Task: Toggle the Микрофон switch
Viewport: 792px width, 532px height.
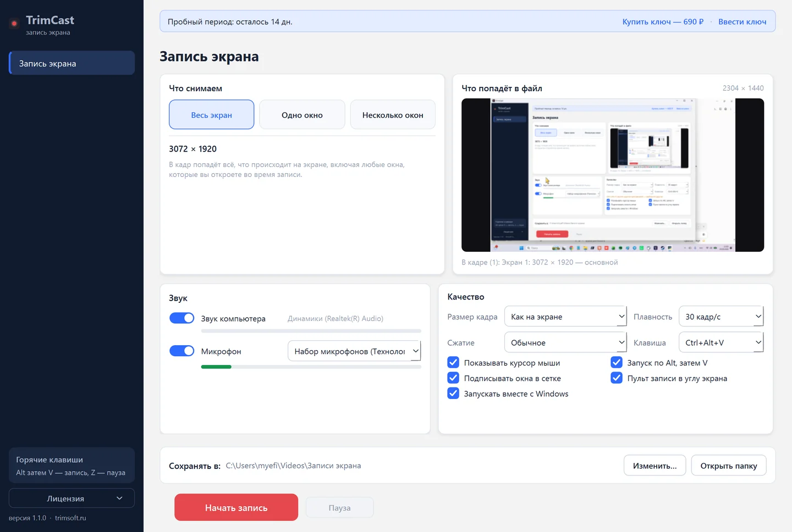Action: coord(182,351)
